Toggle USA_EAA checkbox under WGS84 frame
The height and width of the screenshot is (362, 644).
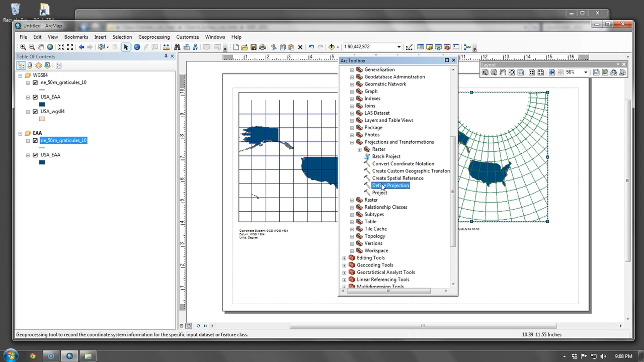[35, 97]
